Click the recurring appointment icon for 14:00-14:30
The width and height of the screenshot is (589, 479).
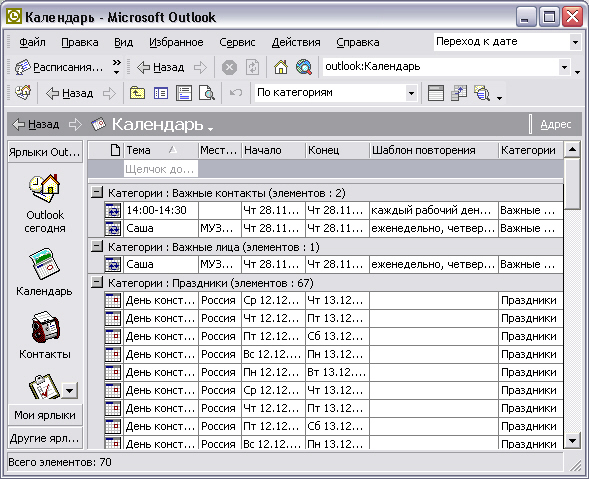click(x=113, y=210)
